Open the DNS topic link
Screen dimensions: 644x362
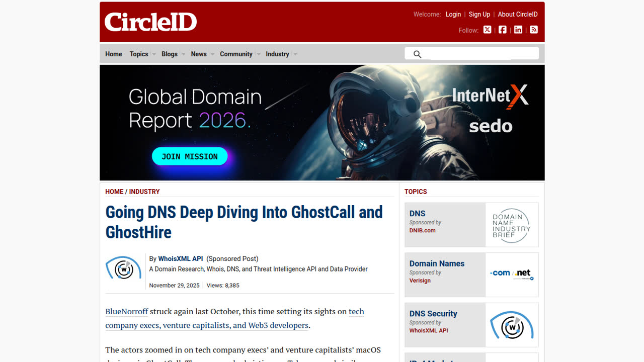(x=417, y=213)
